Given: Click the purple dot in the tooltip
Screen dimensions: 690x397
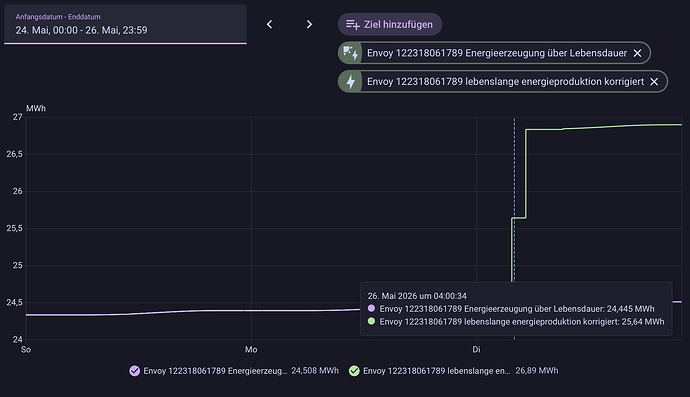Looking at the screenshot, I should 371,309.
